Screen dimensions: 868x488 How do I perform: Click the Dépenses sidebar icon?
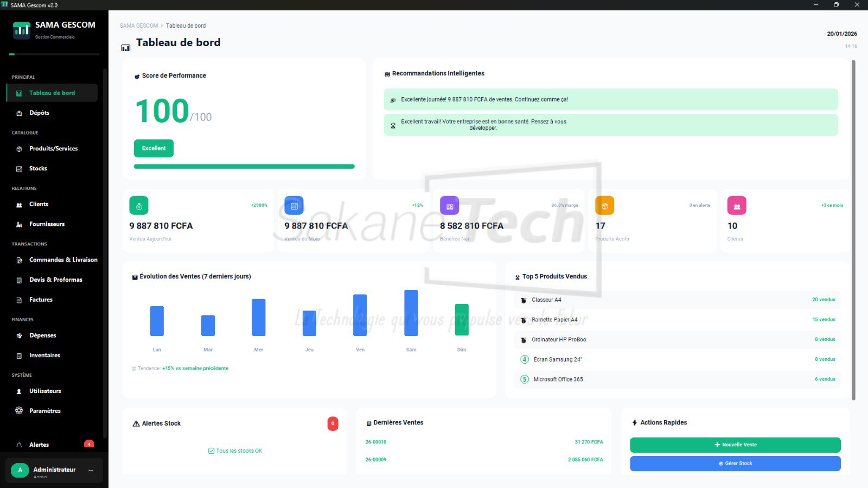coord(19,335)
